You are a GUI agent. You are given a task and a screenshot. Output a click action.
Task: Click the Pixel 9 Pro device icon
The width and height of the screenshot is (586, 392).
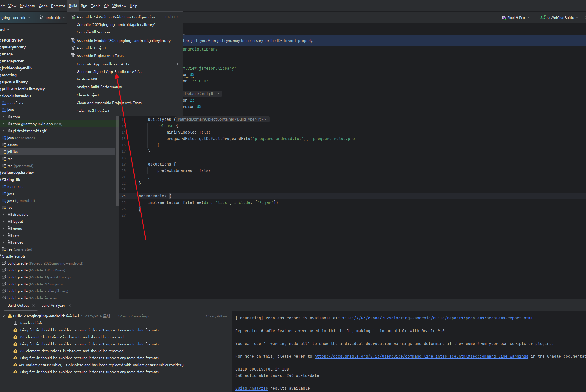(x=504, y=17)
